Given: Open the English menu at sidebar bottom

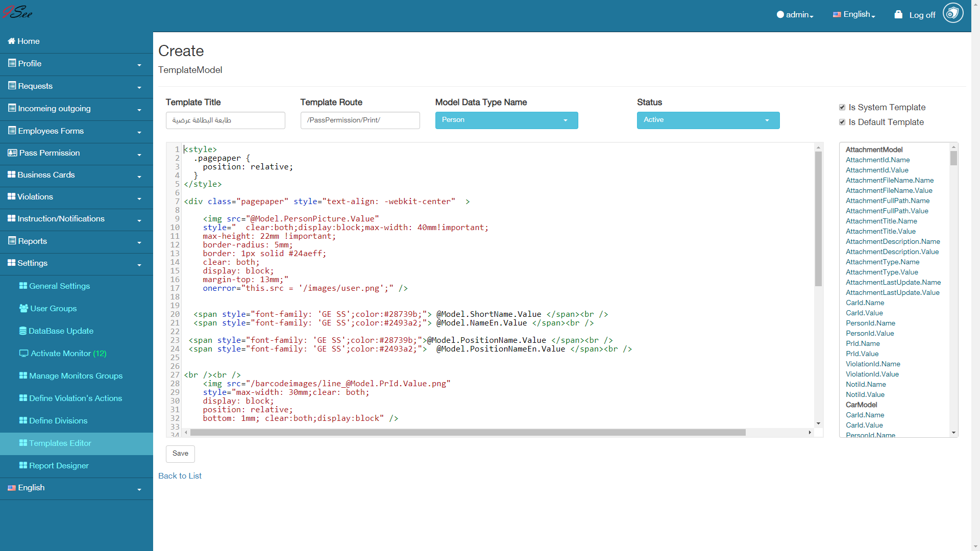Looking at the screenshot, I should [x=77, y=488].
